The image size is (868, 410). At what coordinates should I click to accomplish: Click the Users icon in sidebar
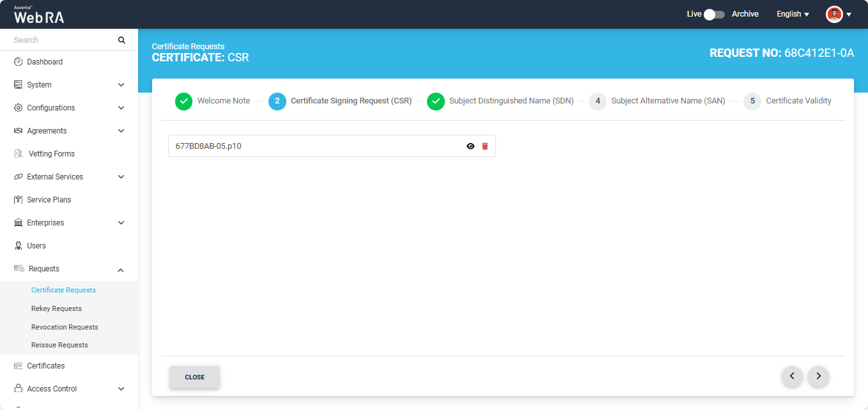coord(19,246)
